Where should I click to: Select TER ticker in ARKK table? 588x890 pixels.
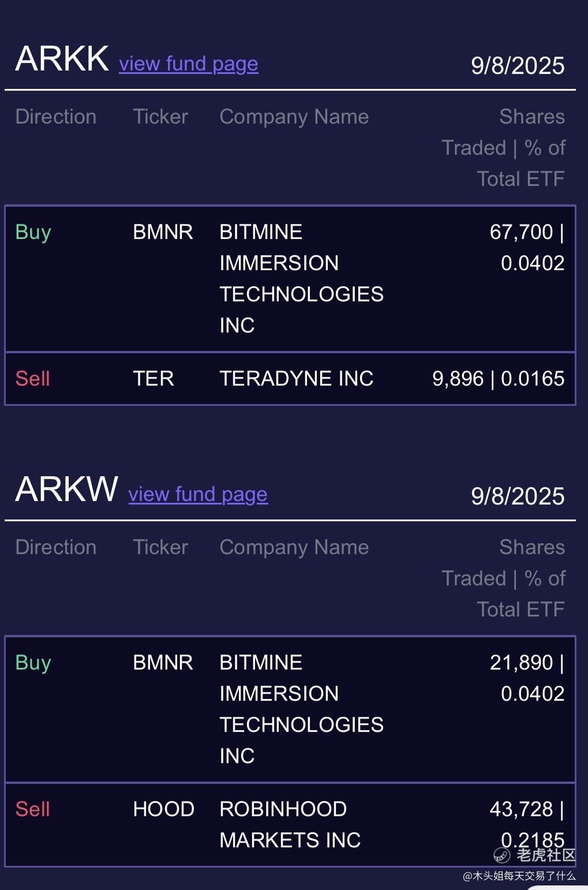tap(153, 379)
